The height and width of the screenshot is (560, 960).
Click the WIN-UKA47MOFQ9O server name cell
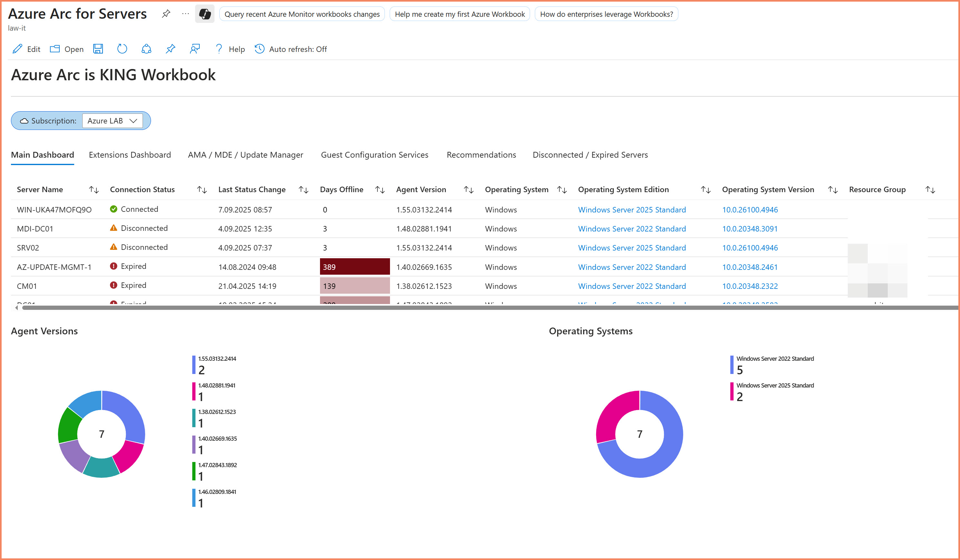coord(54,210)
